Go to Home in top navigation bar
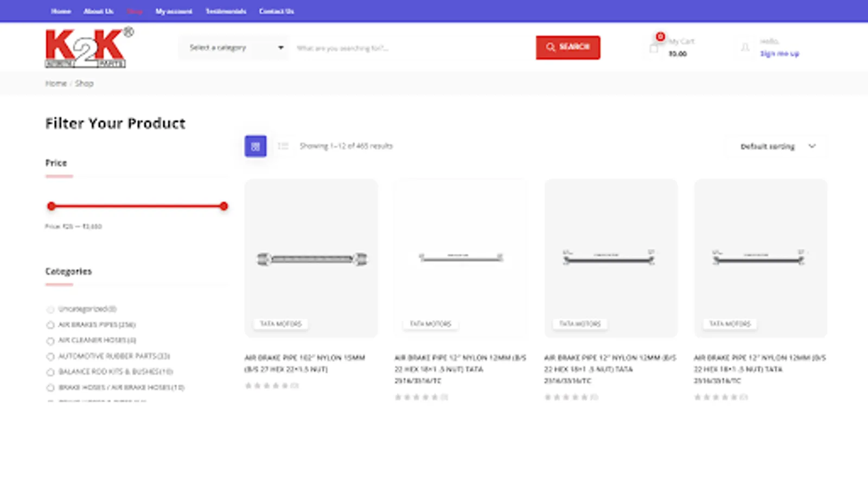The width and height of the screenshot is (868, 488). 61,11
